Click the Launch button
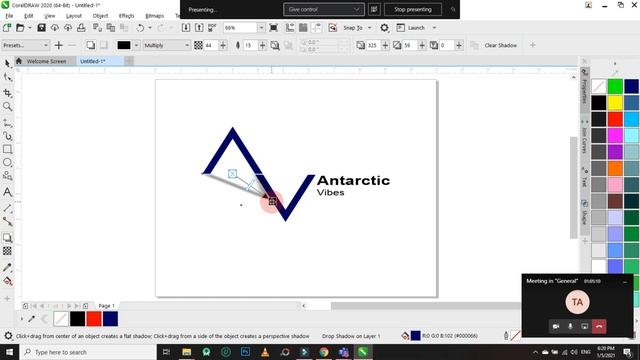The height and width of the screenshot is (360, 640). pos(411,28)
